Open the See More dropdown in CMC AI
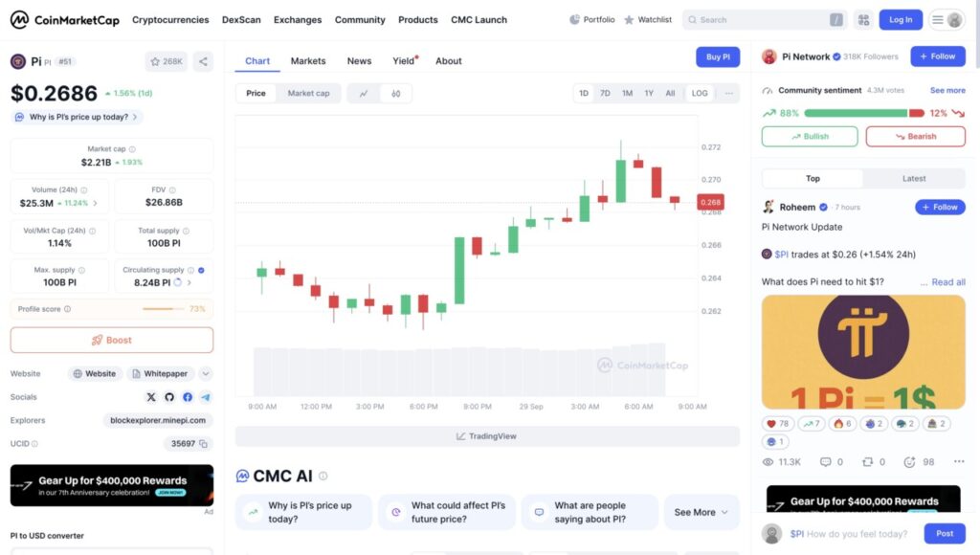980x555 pixels. coord(702,512)
